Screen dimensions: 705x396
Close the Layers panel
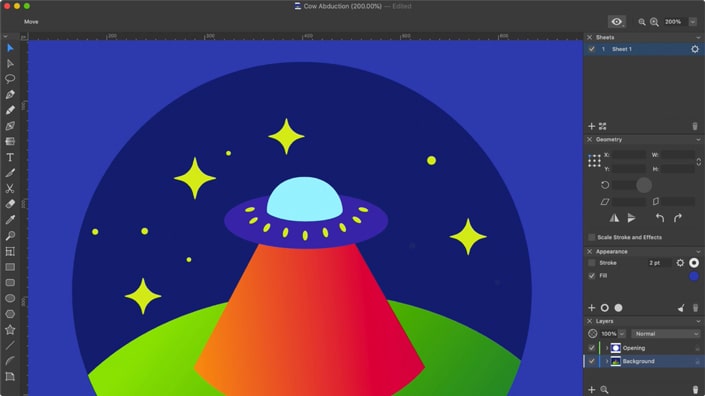589,321
